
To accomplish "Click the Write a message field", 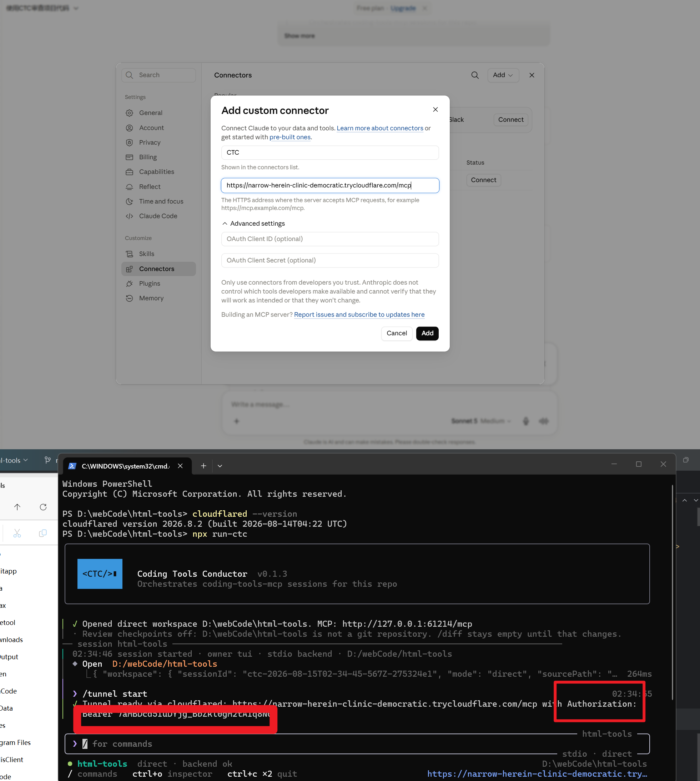I will (389, 404).
